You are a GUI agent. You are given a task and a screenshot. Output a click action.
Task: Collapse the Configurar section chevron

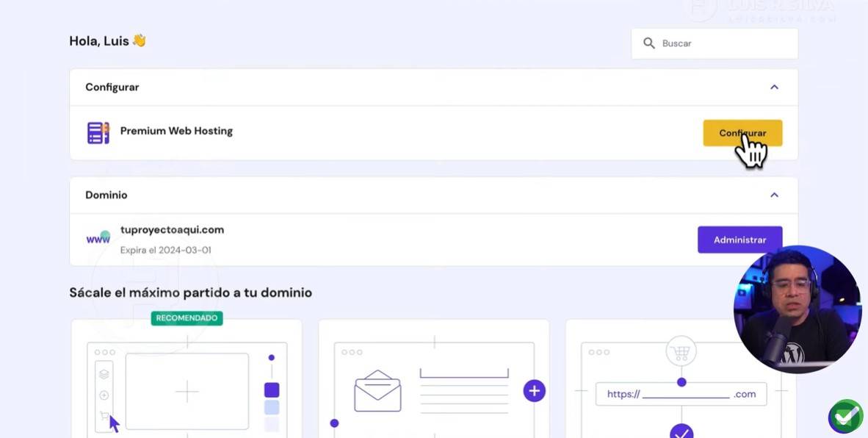click(774, 87)
